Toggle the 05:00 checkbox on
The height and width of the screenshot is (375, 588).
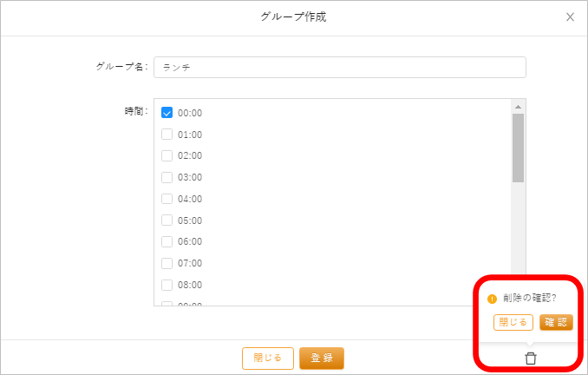[167, 220]
